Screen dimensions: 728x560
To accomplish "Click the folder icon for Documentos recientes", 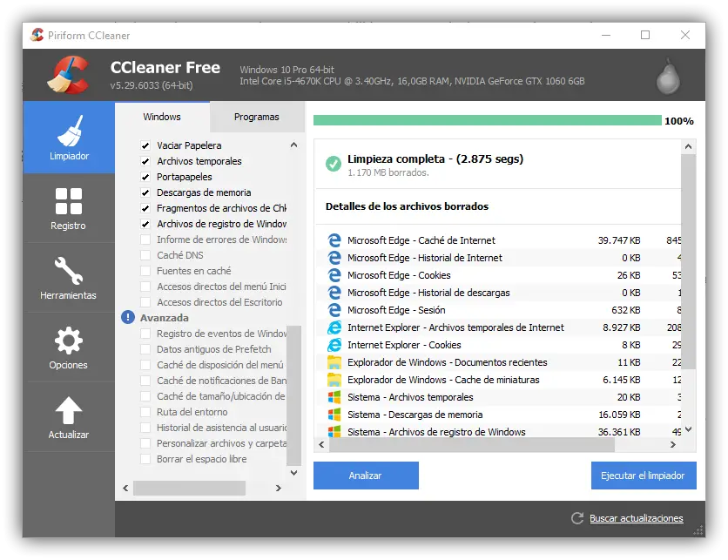I will click(x=334, y=362).
